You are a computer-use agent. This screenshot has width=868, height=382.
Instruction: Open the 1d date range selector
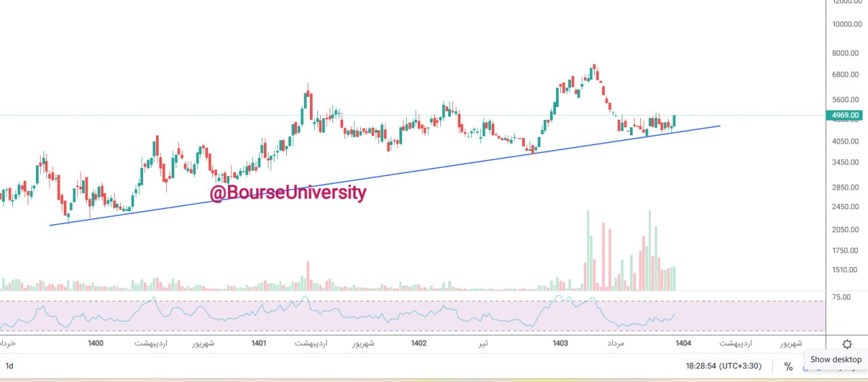(x=9, y=366)
